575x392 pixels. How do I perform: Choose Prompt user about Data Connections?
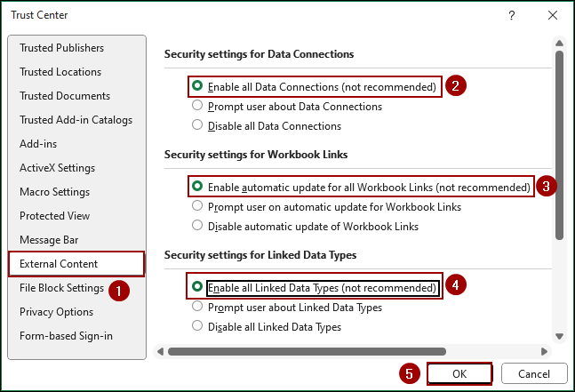point(197,107)
